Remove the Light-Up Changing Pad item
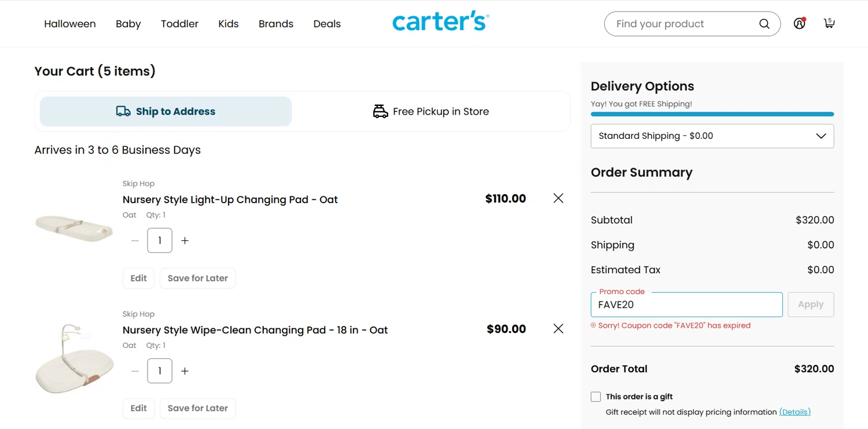This screenshot has height=429, width=868. pyautogui.click(x=558, y=199)
